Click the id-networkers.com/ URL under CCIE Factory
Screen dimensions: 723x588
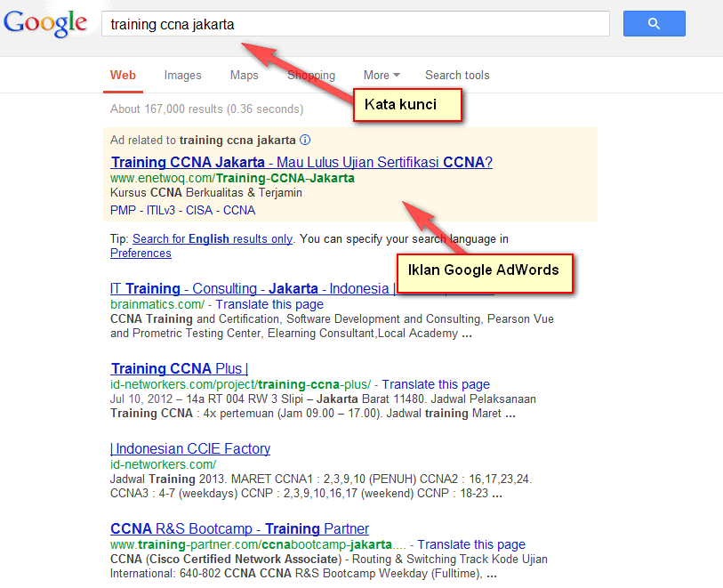pyautogui.click(x=164, y=464)
